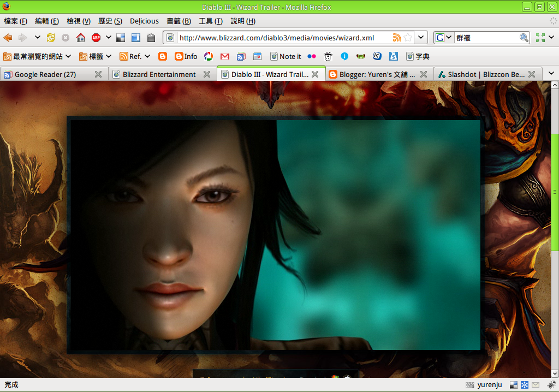This screenshot has width=559, height=392.
Task: Go to the home page icon
Action: 81,38
